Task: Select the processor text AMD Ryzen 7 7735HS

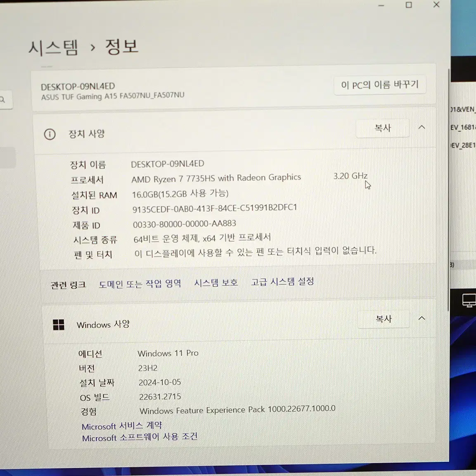Action: 173,179
